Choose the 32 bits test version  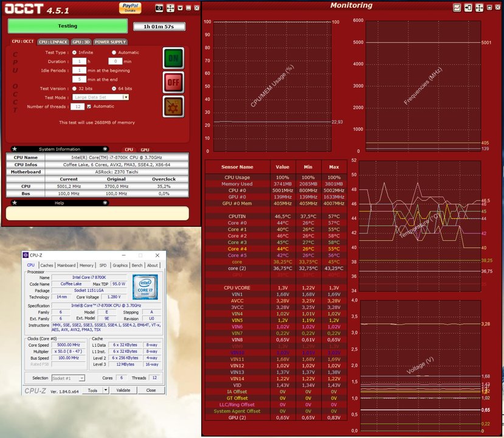[75, 88]
